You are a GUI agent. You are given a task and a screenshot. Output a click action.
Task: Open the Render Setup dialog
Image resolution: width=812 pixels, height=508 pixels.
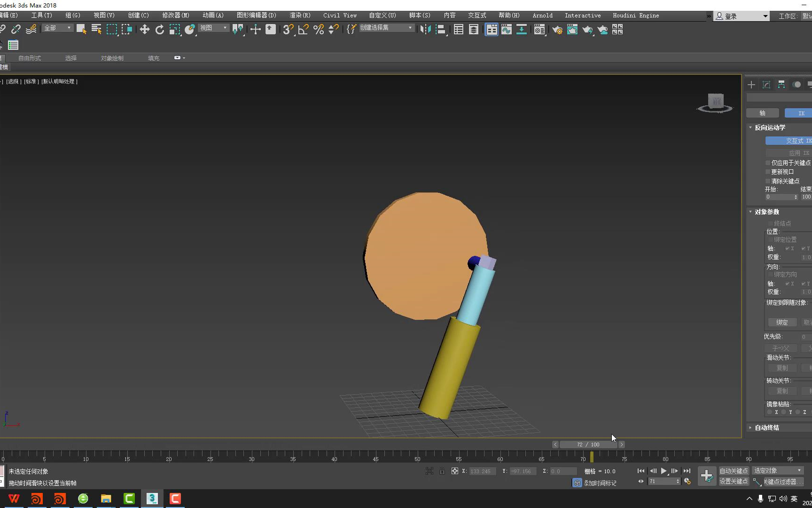coord(557,30)
